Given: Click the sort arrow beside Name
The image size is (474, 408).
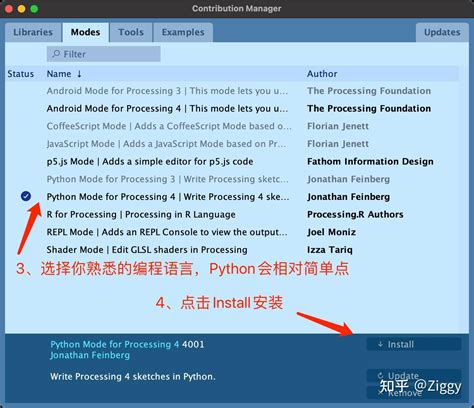Looking at the screenshot, I should (79, 74).
